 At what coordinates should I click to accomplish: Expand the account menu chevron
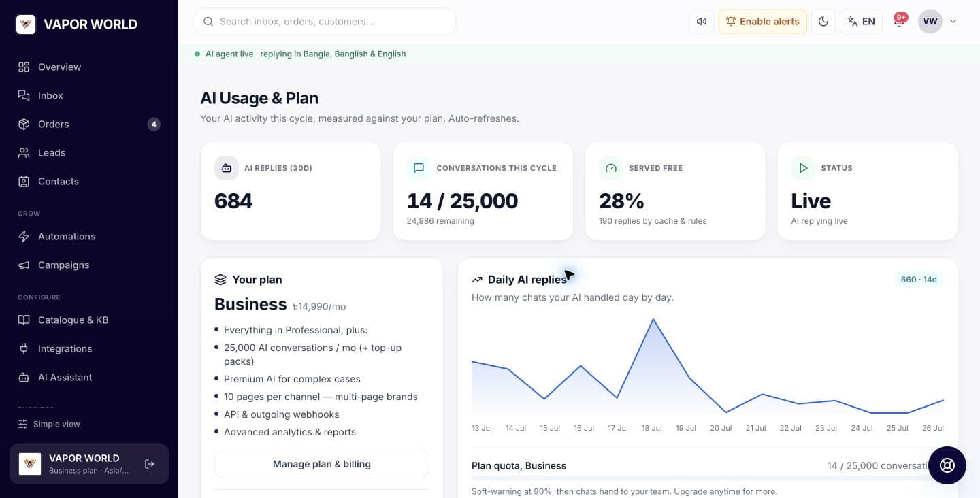[x=953, y=21]
